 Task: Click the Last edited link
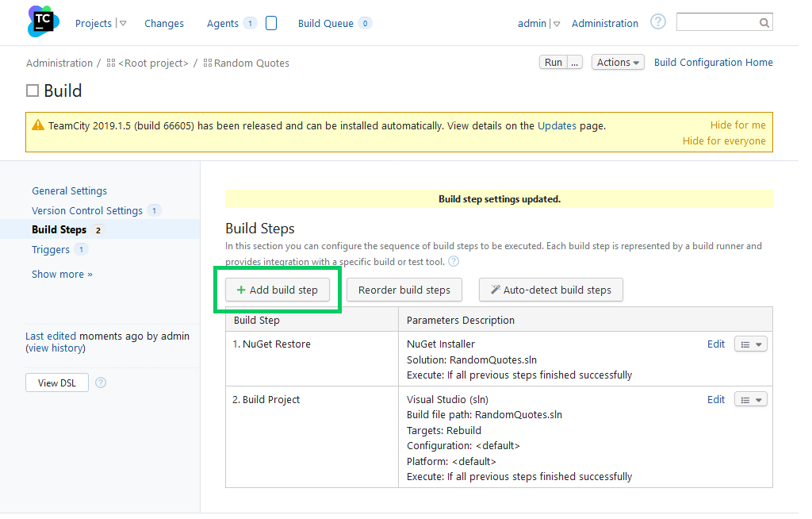51,336
